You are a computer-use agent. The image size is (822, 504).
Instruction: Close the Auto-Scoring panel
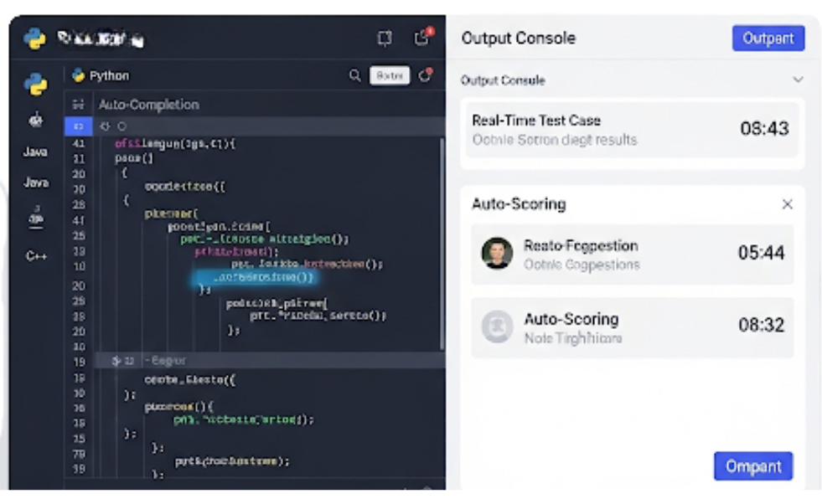pyautogui.click(x=787, y=204)
